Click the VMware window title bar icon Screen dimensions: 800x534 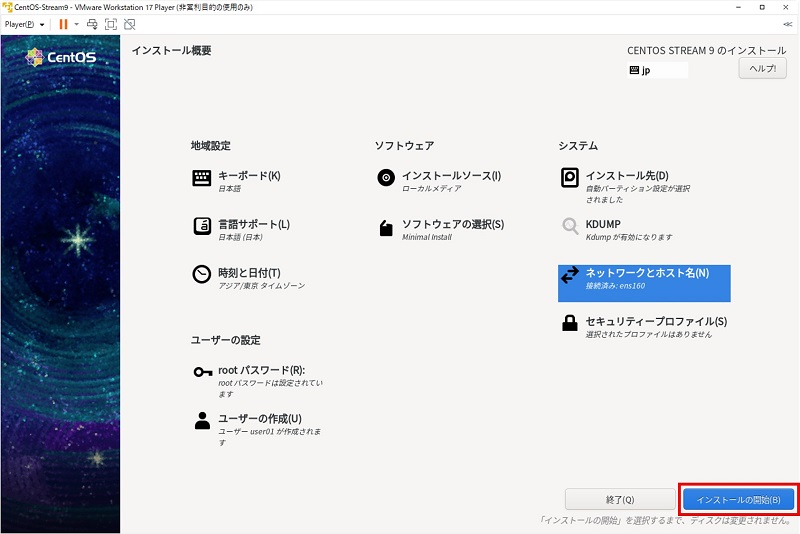[x=7, y=7]
